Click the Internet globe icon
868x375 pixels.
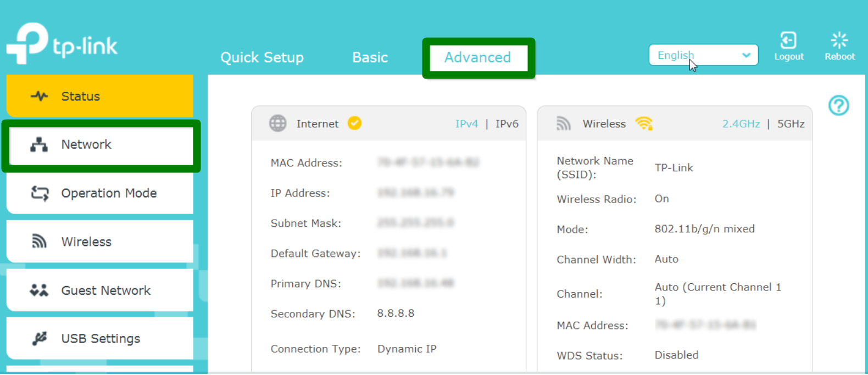coord(278,124)
